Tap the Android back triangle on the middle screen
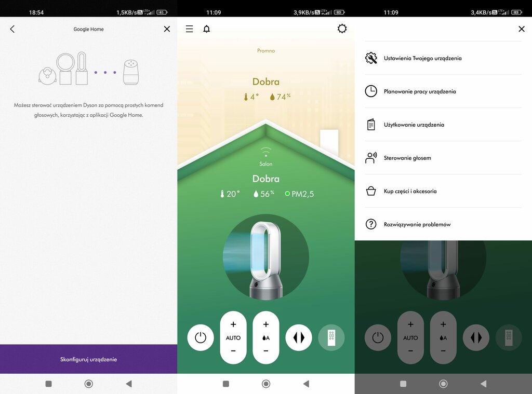 click(306, 384)
